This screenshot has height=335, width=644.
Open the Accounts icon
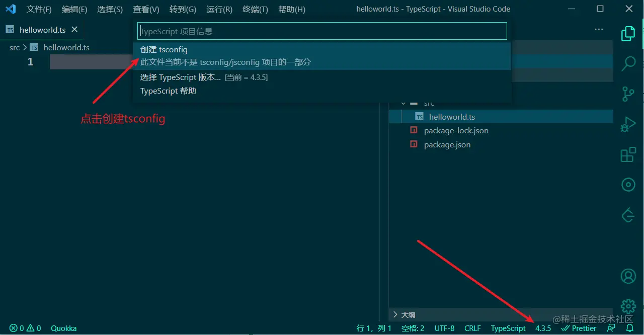coord(628,276)
